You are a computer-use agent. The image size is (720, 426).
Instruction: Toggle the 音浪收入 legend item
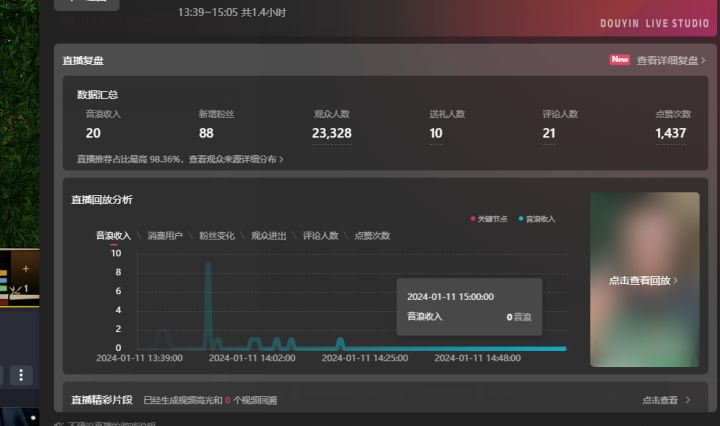[537, 219]
